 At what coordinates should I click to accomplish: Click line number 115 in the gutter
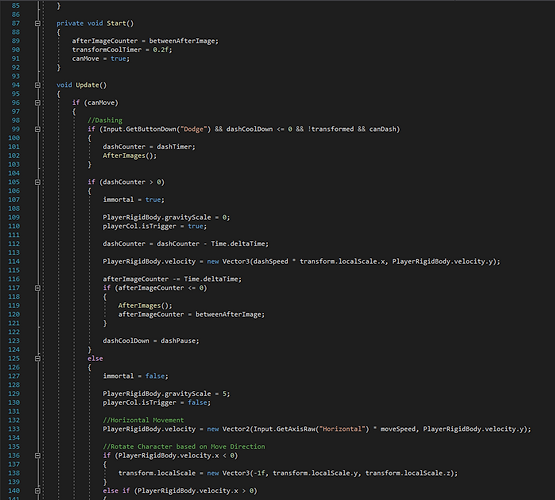14,270
